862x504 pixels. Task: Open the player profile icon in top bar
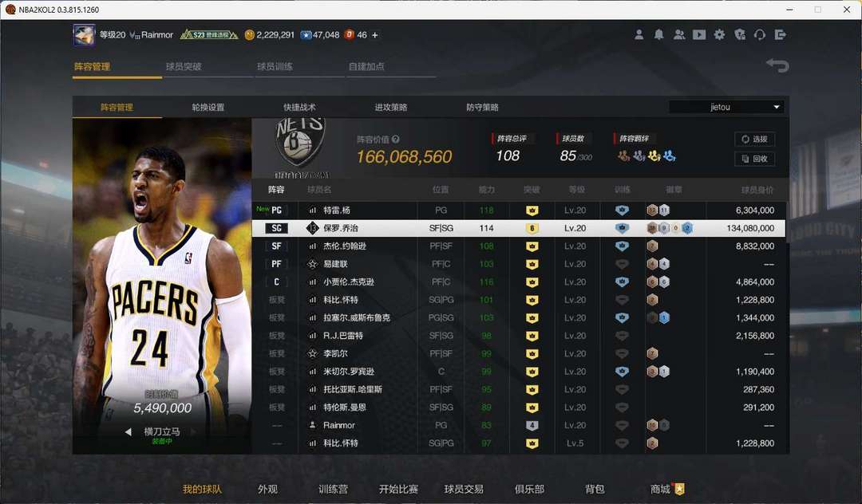click(639, 34)
